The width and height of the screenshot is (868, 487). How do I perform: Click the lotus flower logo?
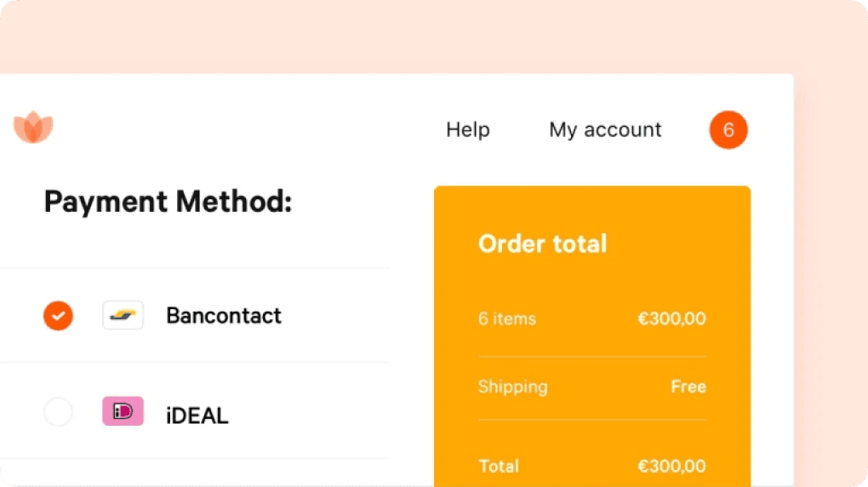coord(33,127)
